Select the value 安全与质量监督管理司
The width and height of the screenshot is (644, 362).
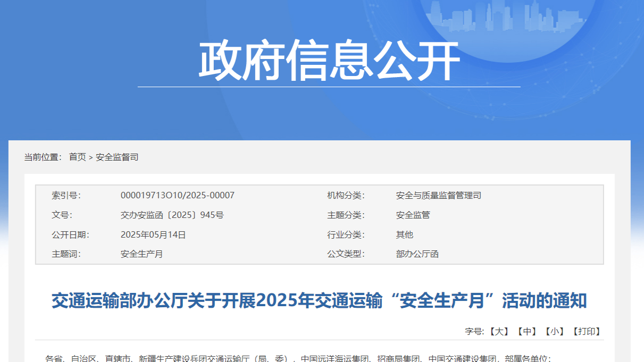(x=439, y=196)
